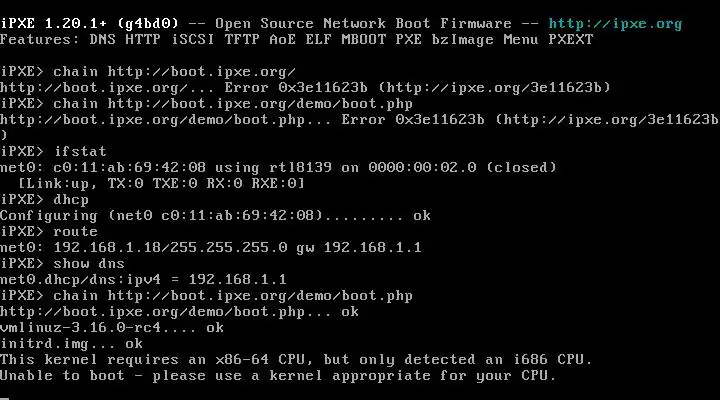This screenshot has width=720, height=400.
Task: Click the vmlinuz-3.16.0-rc4 download line
Action: (112, 327)
